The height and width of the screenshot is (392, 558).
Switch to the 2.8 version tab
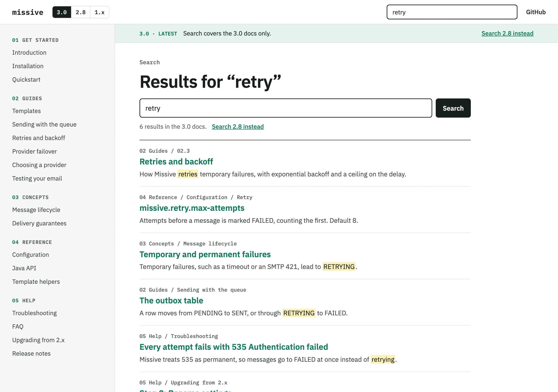tap(81, 12)
